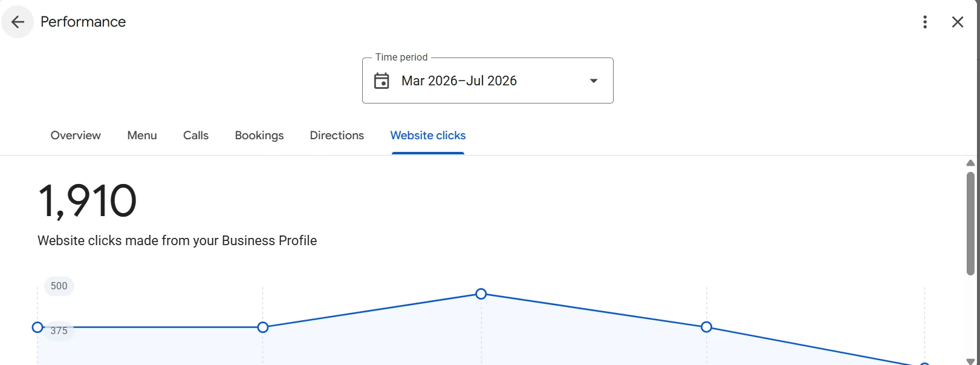Go back using the left arrow icon

pyautogui.click(x=18, y=22)
